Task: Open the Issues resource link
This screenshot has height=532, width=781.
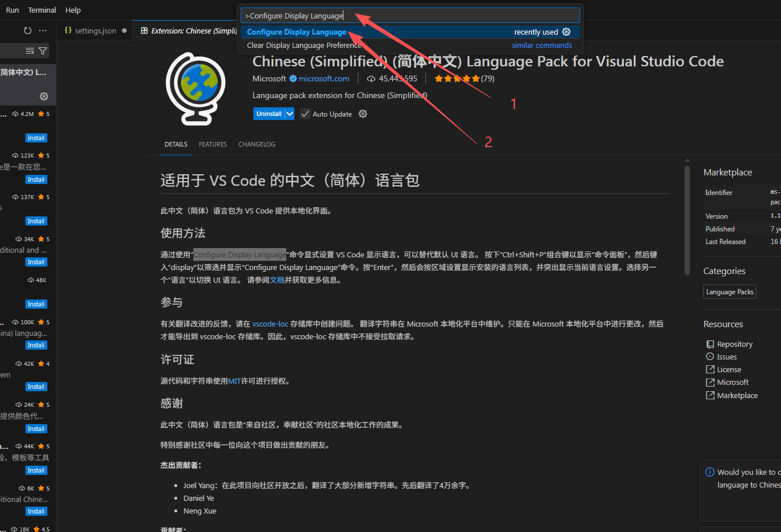Action: [727, 357]
